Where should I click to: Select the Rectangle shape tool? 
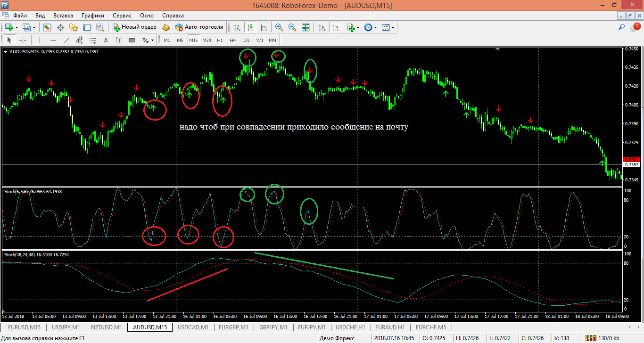tap(132, 40)
